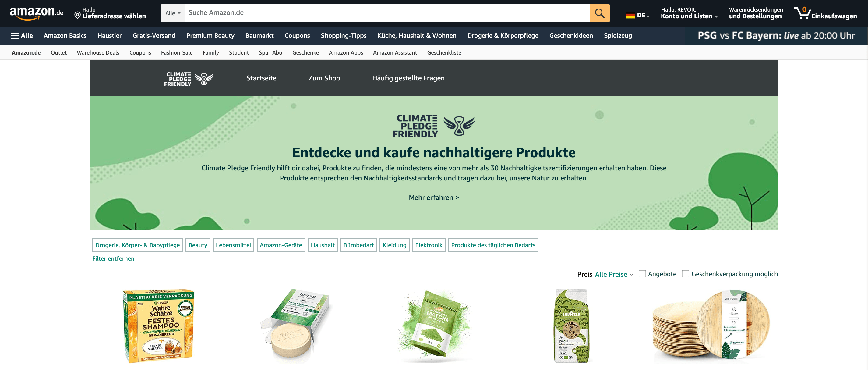Click the Warenrücksendungen und Bestellungen icon
Viewport: 868px width, 370px height.
coord(755,13)
